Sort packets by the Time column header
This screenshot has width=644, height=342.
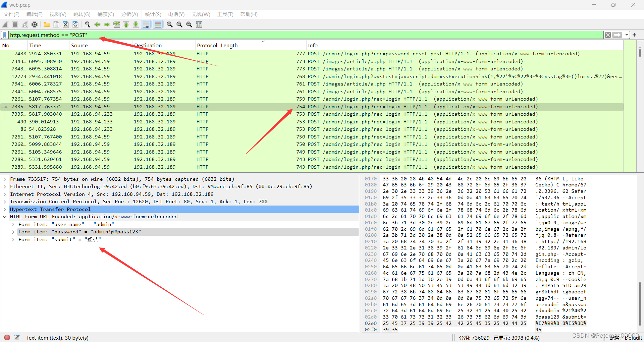coord(48,45)
